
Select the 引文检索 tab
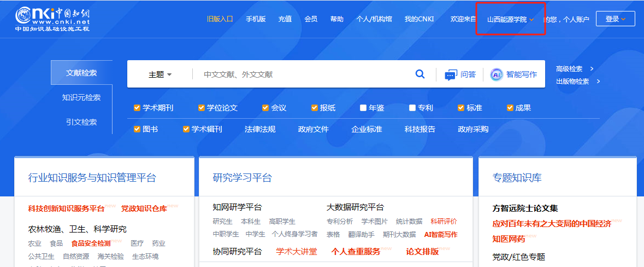(x=81, y=122)
